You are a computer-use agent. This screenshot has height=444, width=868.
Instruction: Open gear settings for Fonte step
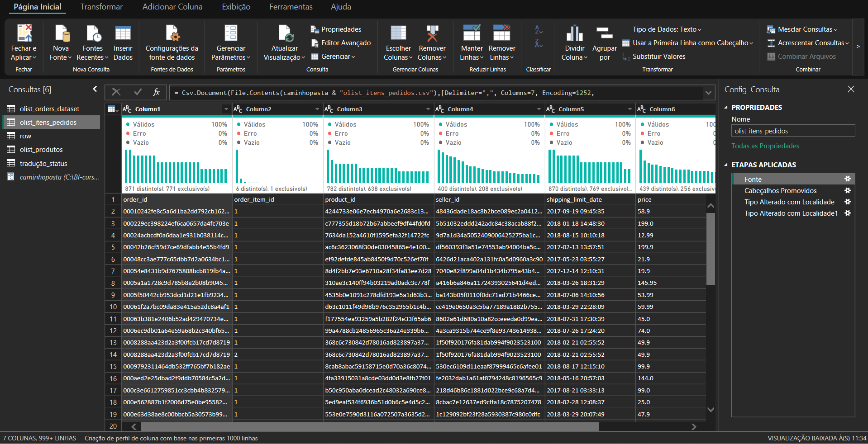click(847, 179)
